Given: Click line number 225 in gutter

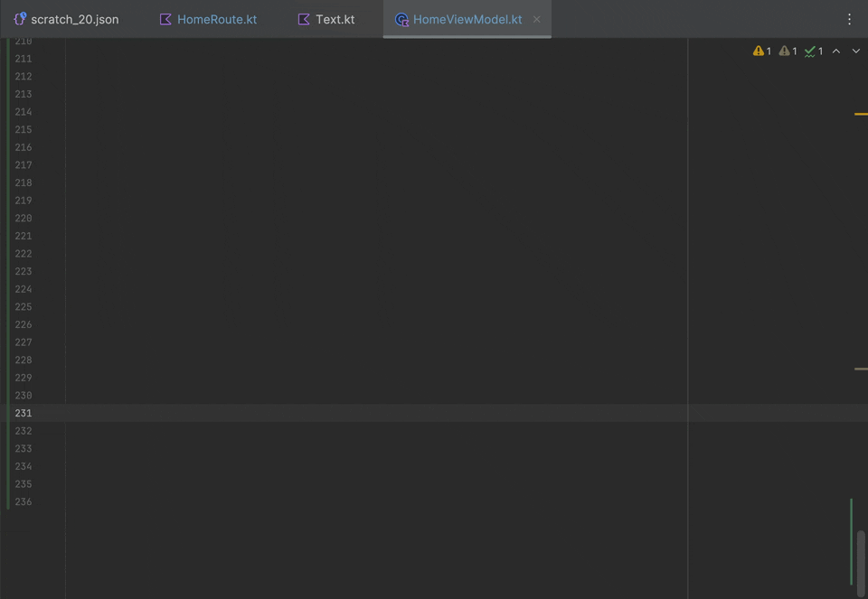Looking at the screenshot, I should tap(24, 306).
